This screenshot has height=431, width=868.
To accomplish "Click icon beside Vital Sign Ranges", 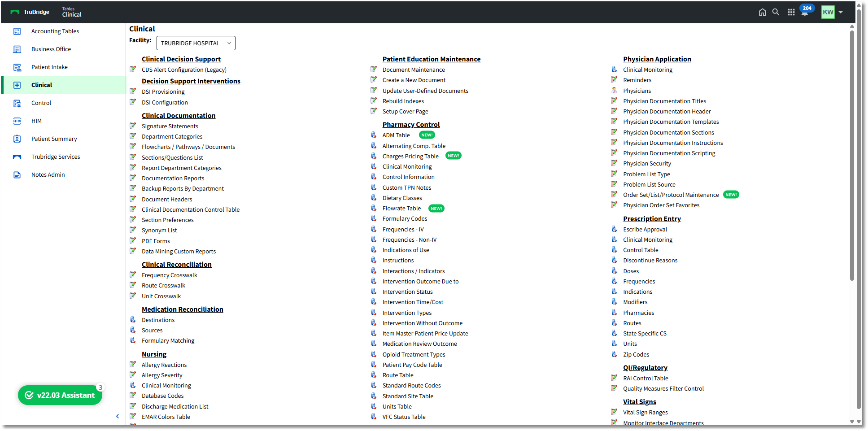I will (614, 412).
